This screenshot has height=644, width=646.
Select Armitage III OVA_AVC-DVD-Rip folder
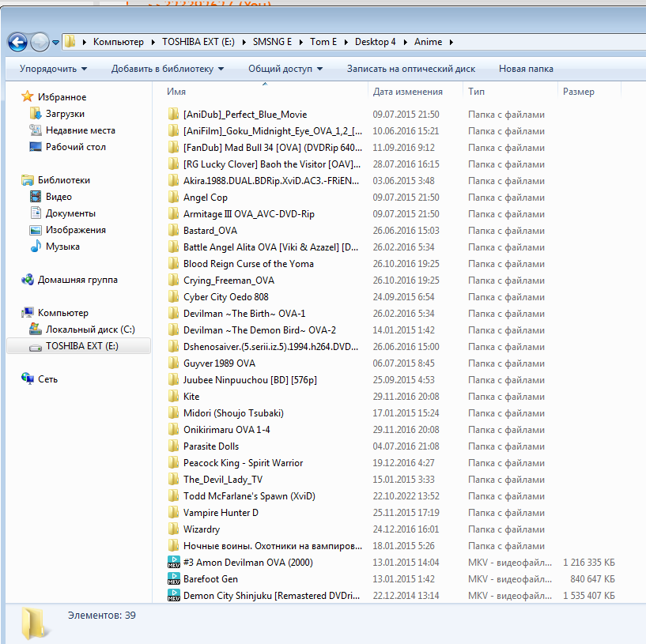[x=249, y=213]
